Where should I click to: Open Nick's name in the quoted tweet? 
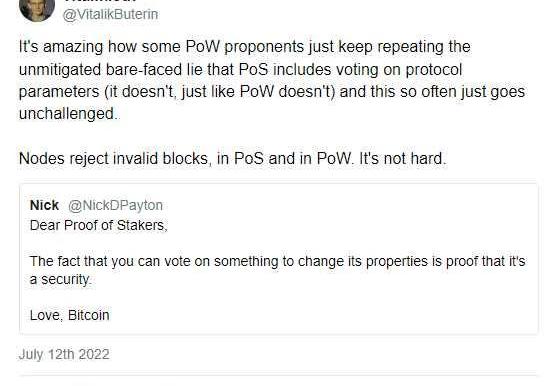[x=44, y=206]
